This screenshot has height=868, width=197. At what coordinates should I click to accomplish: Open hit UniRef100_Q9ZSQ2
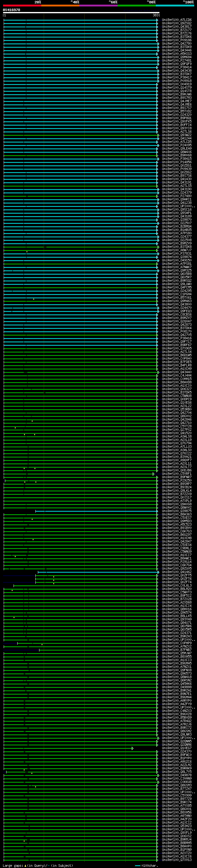click(x=176, y=23)
